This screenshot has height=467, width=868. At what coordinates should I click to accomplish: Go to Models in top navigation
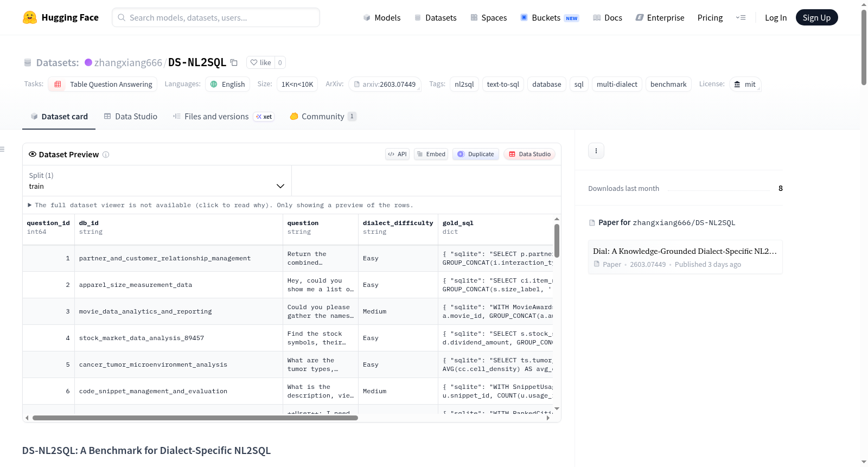382,17
